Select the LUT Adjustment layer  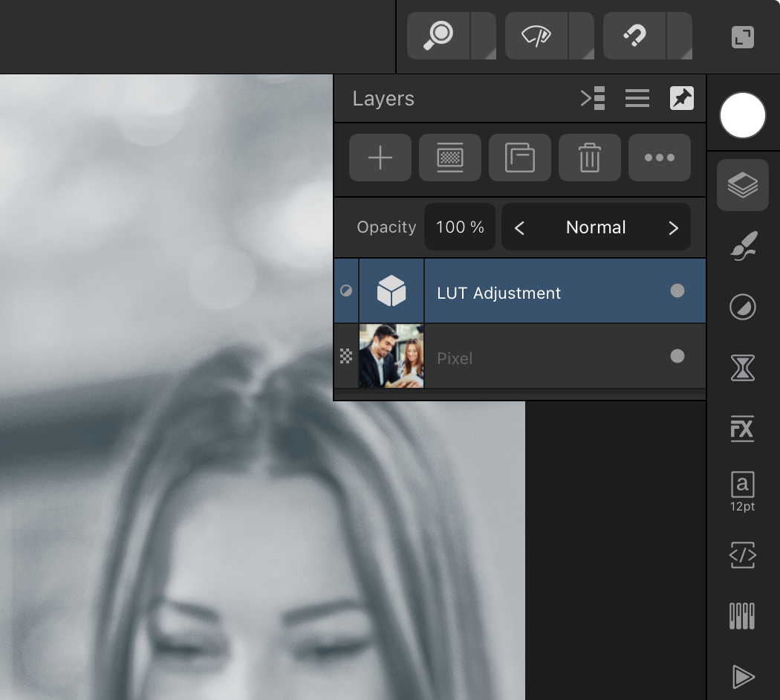(520, 291)
